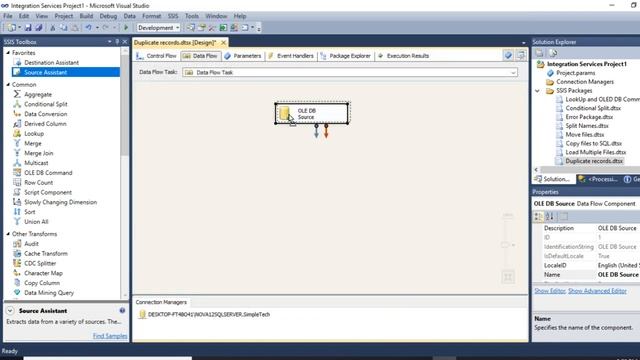Select the OLE DB Source component on canvas
This screenshot has height=360, width=640.
pos(312,113)
